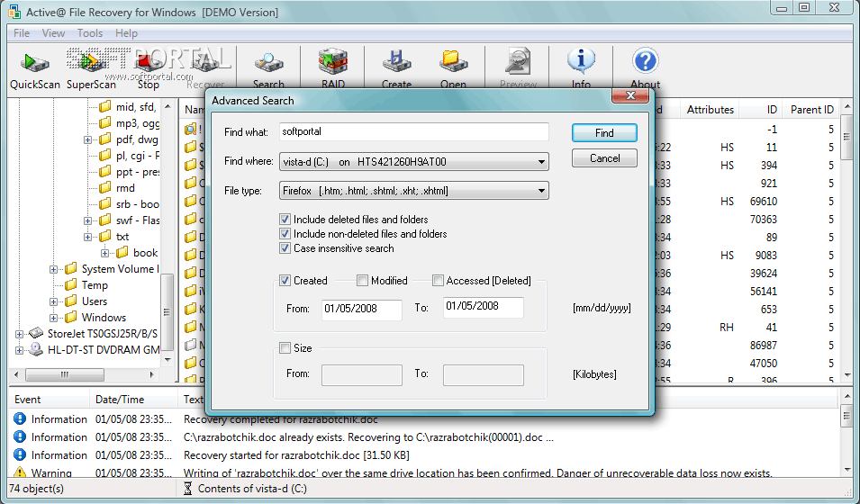Click ID value 69610 in file list
This screenshot has height=504, width=860.
coord(764,202)
